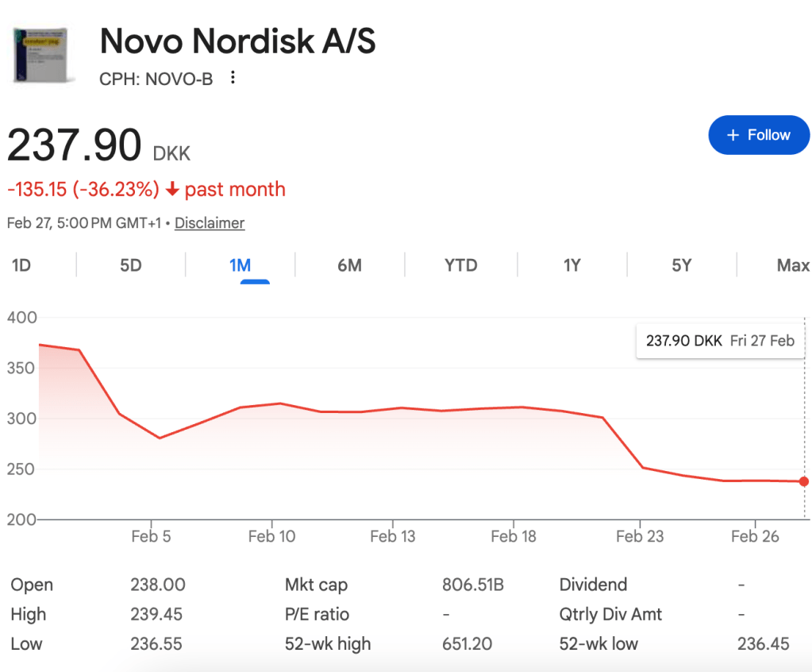The width and height of the screenshot is (812, 672).
Task: Open the three-dot more options menu
Action: click(x=233, y=78)
